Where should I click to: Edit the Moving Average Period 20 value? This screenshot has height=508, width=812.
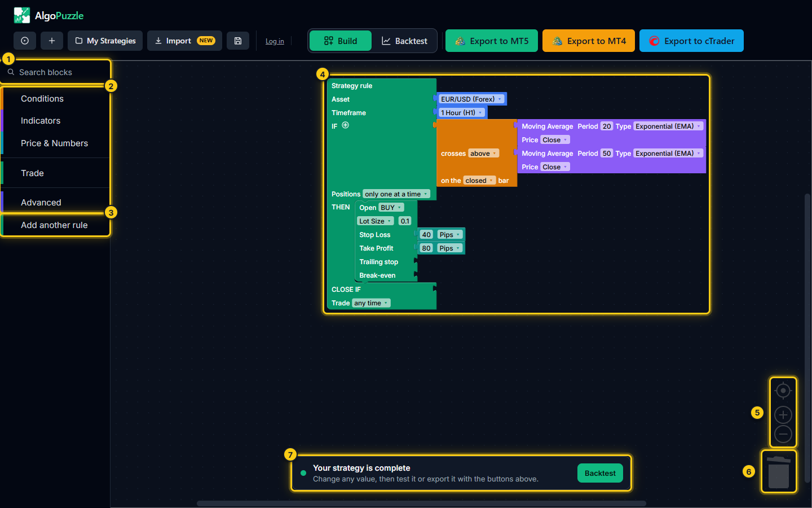pyautogui.click(x=607, y=126)
